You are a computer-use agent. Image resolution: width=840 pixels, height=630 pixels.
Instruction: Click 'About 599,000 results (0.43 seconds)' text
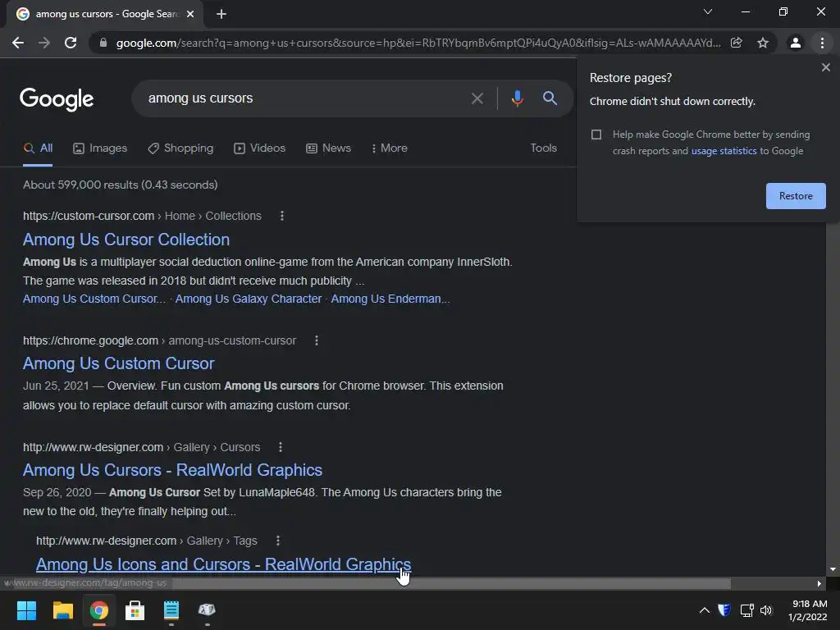(x=120, y=185)
